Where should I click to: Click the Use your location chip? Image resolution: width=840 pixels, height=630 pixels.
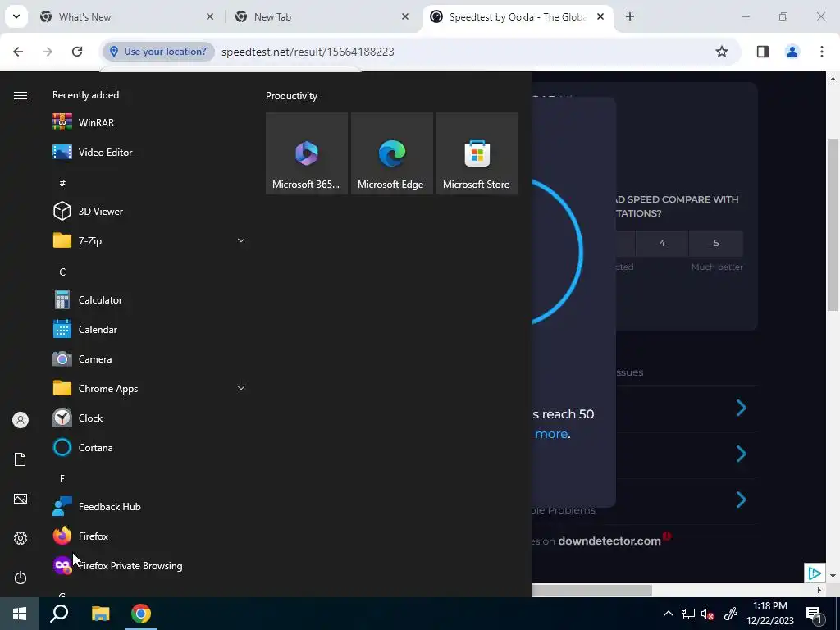[x=158, y=52]
